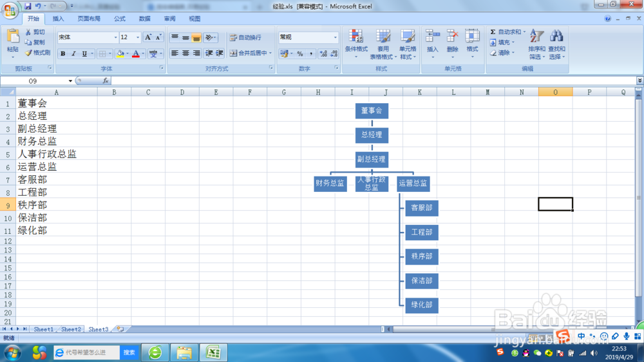The width and height of the screenshot is (644, 362).
Task: Apply percent style to cell
Action: click(300, 53)
